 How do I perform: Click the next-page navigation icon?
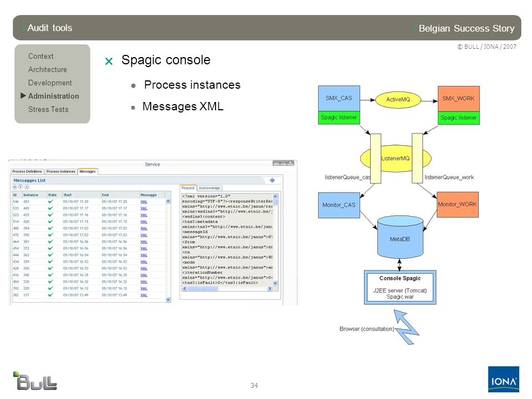click(x=27, y=187)
